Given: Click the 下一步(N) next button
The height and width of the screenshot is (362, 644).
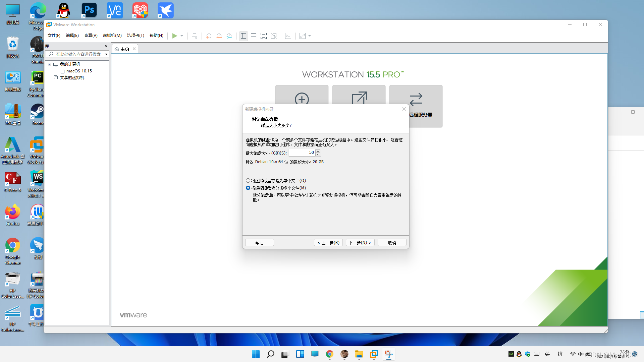Looking at the screenshot, I should [x=360, y=243].
